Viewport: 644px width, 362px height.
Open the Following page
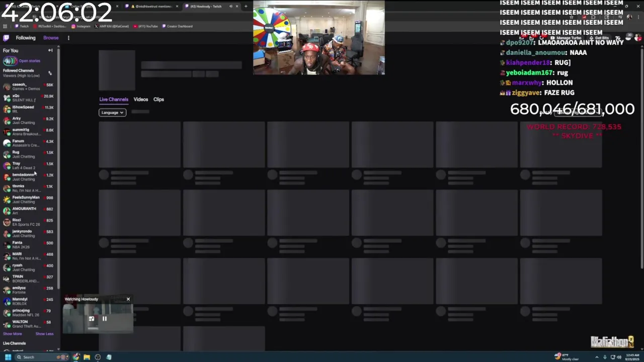coord(26,38)
